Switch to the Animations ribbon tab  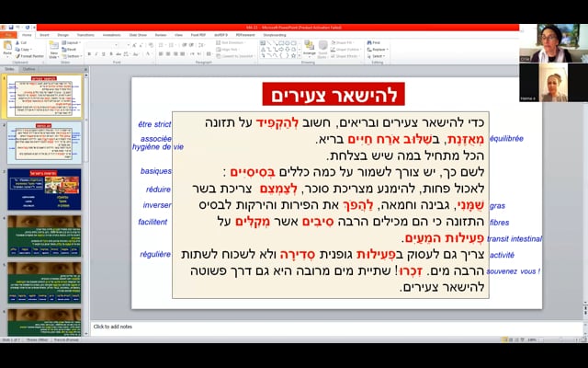pos(112,35)
